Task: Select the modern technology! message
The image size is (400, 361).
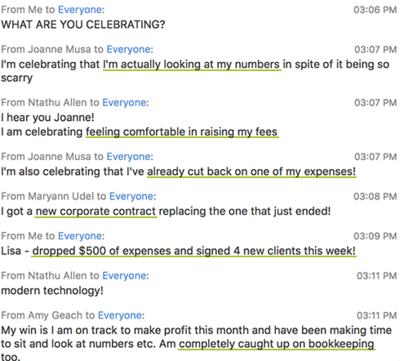Action: tap(52, 291)
